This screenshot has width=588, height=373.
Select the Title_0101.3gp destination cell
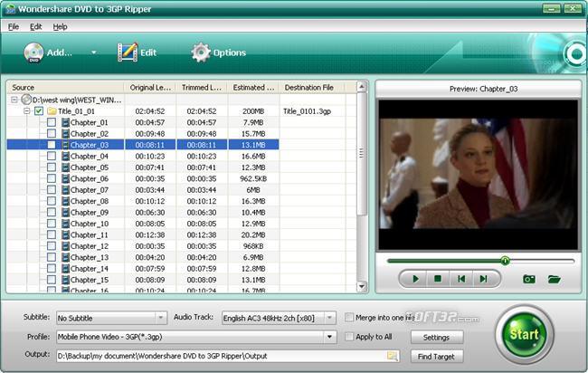click(308, 111)
